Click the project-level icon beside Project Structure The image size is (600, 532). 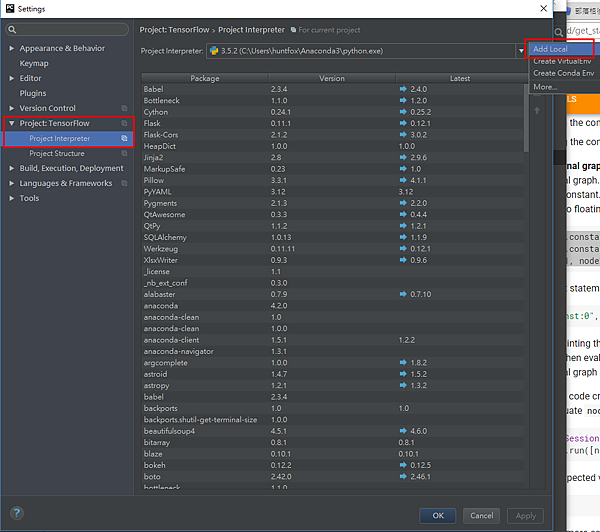point(124,153)
